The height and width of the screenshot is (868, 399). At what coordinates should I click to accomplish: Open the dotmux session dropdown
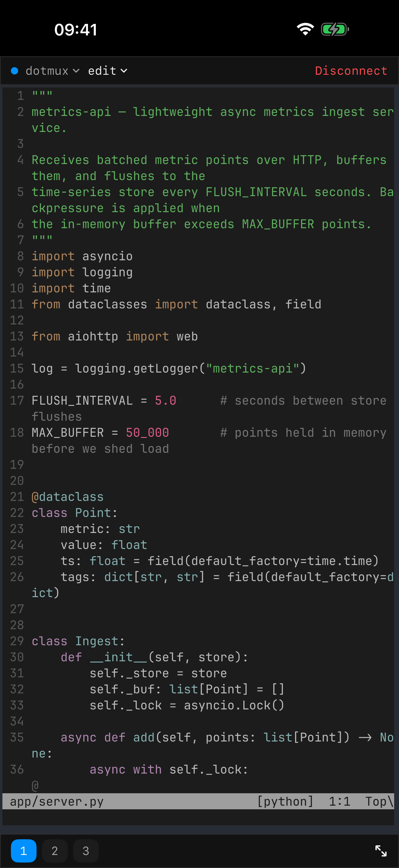point(53,71)
